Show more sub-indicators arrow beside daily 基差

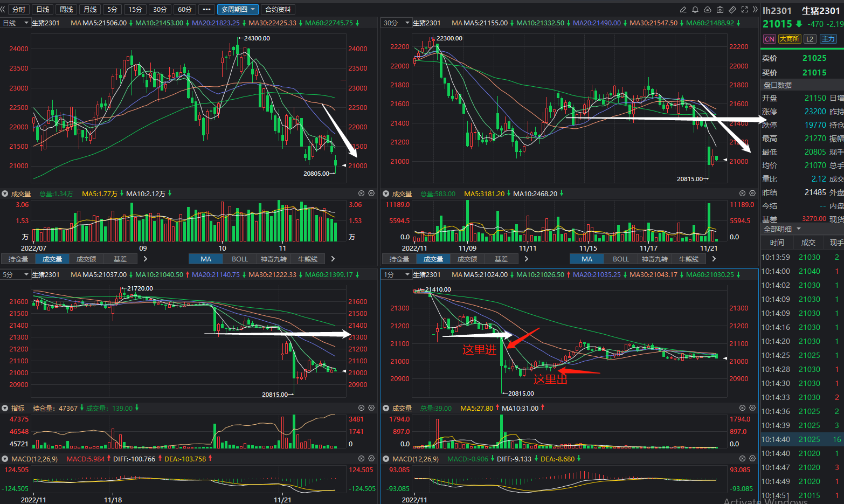click(x=145, y=259)
